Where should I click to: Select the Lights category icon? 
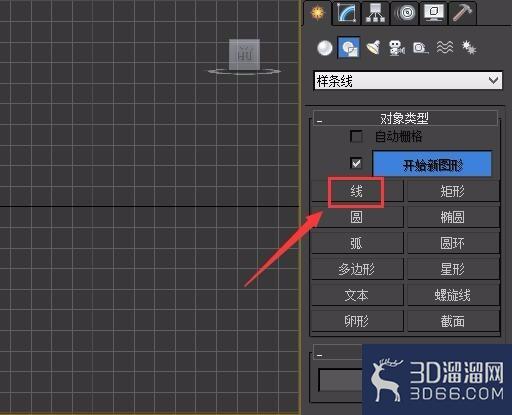point(373,48)
